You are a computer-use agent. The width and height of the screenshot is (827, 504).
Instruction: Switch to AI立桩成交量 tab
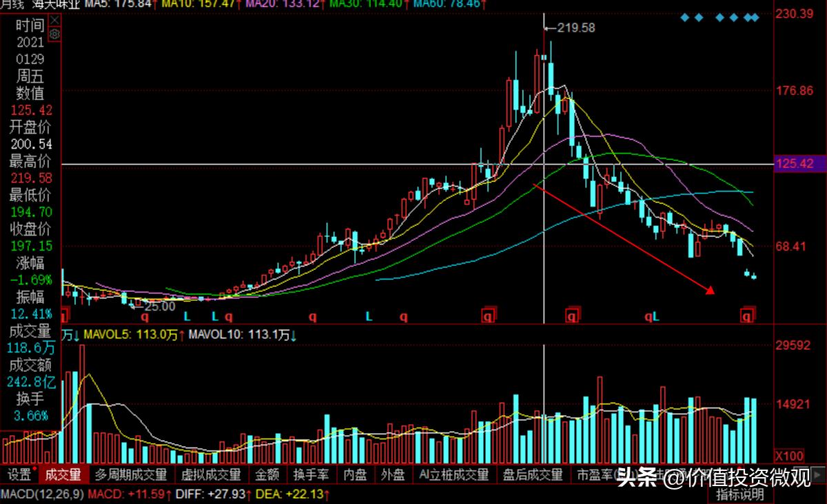(x=454, y=474)
